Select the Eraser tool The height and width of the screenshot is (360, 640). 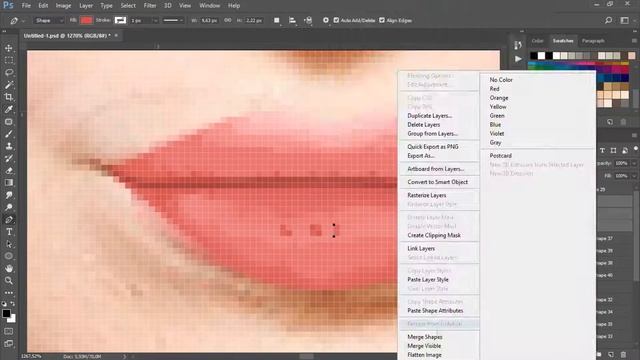click(9, 171)
